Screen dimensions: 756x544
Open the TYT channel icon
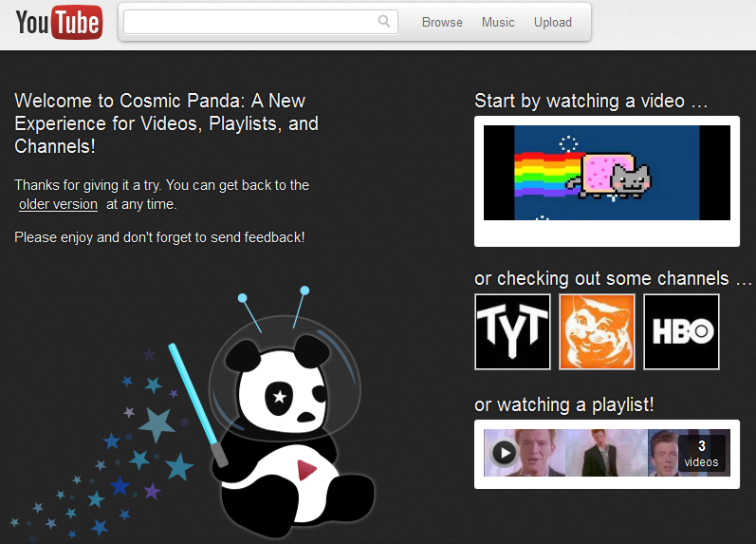(x=512, y=332)
